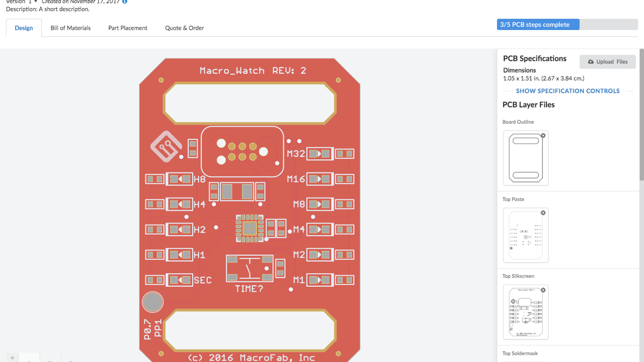The image size is (644, 362).
Task: Open the Quote & Order page
Action: click(x=184, y=27)
